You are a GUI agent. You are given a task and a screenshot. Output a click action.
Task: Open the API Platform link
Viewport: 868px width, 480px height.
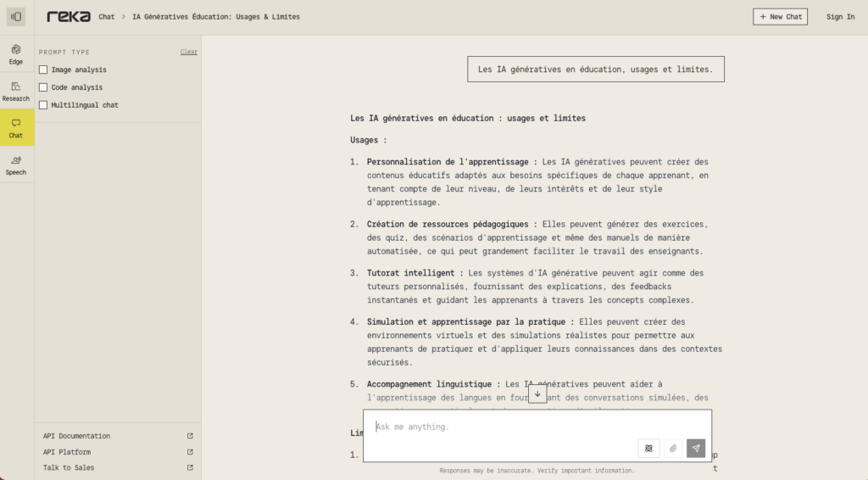67,452
